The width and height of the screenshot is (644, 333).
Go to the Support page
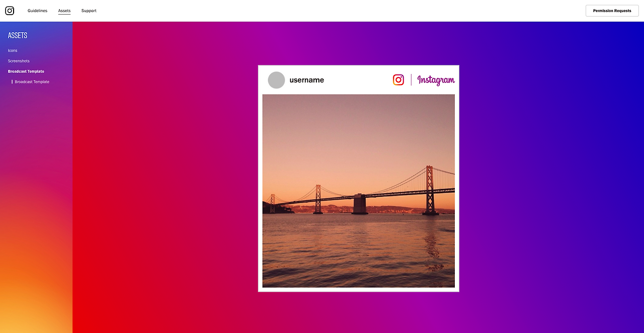89,11
